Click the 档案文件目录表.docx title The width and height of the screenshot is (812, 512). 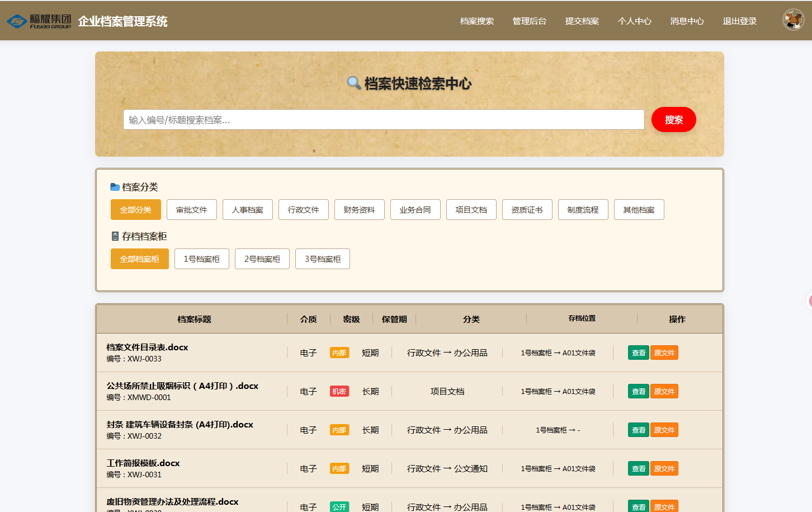(x=147, y=347)
